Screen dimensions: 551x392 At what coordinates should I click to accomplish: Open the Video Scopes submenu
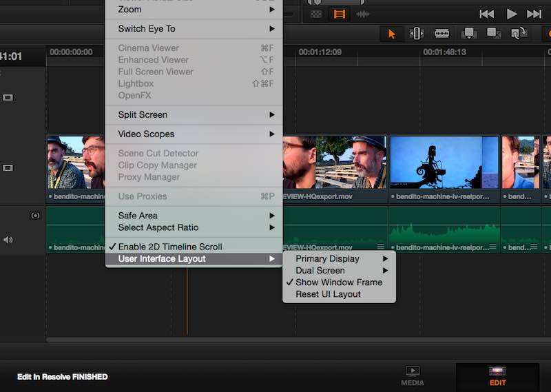click(194, 134)
